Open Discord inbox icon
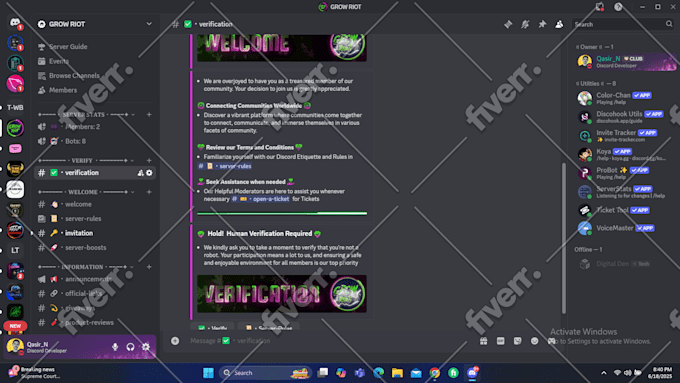The width and height of the screenshot is (680, 383). click(x=600, y=7)
